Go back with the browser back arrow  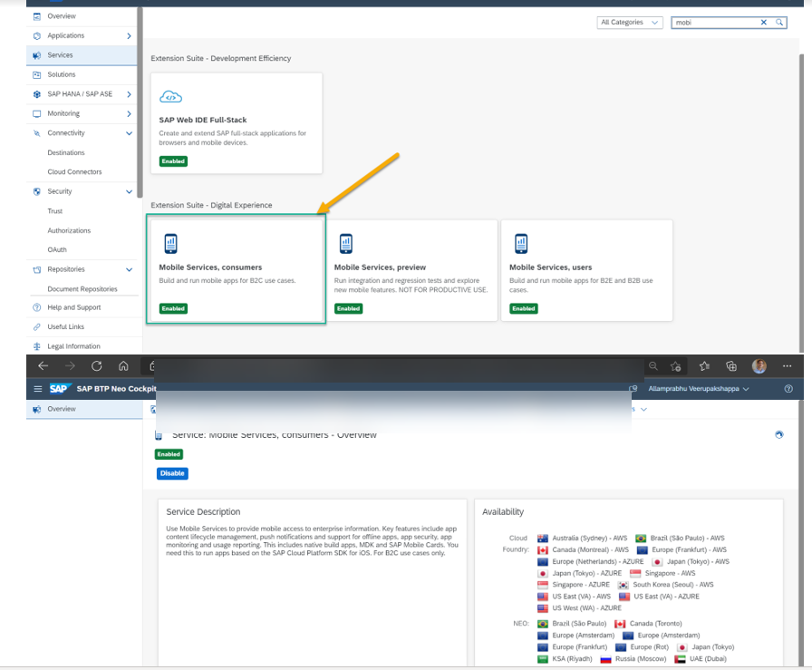coord(43,366)
